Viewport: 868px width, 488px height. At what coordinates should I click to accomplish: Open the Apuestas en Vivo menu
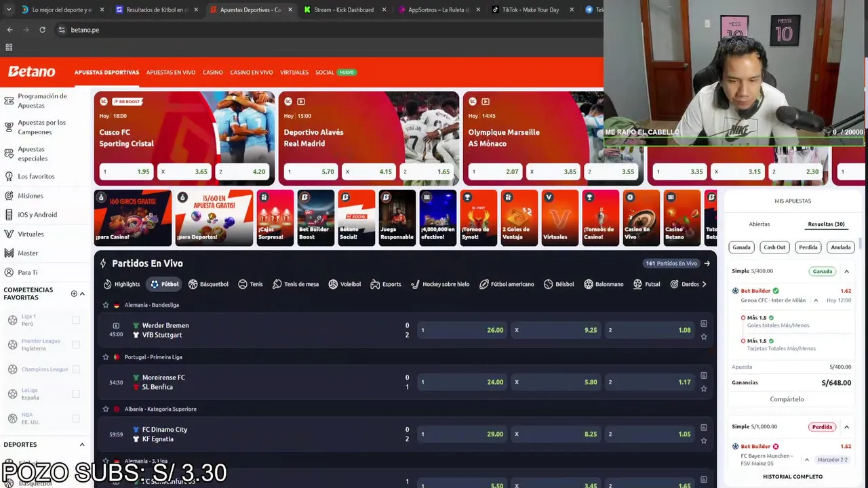(x=171, y=73)
